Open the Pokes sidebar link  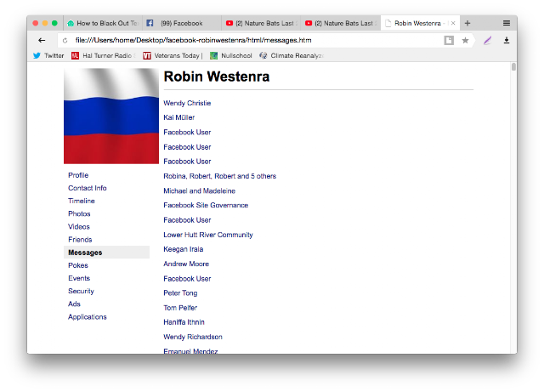tap(78, 265)
